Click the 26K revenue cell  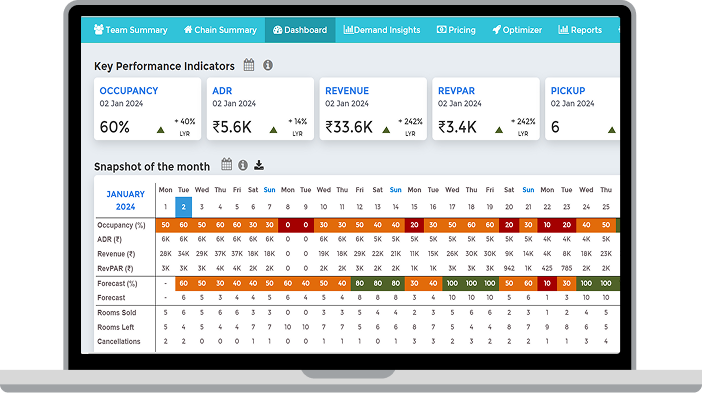click(x=452, y=254)
